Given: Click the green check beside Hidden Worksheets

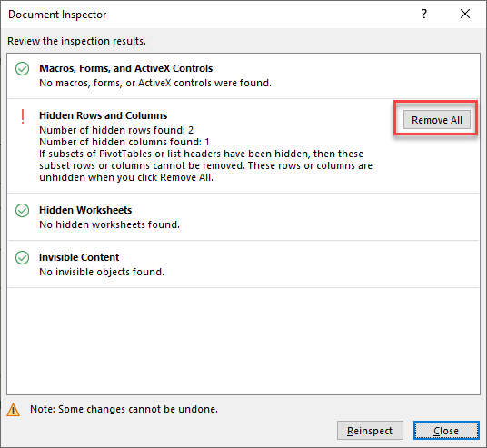Looking at the screenshot, I should pos(23,210).
